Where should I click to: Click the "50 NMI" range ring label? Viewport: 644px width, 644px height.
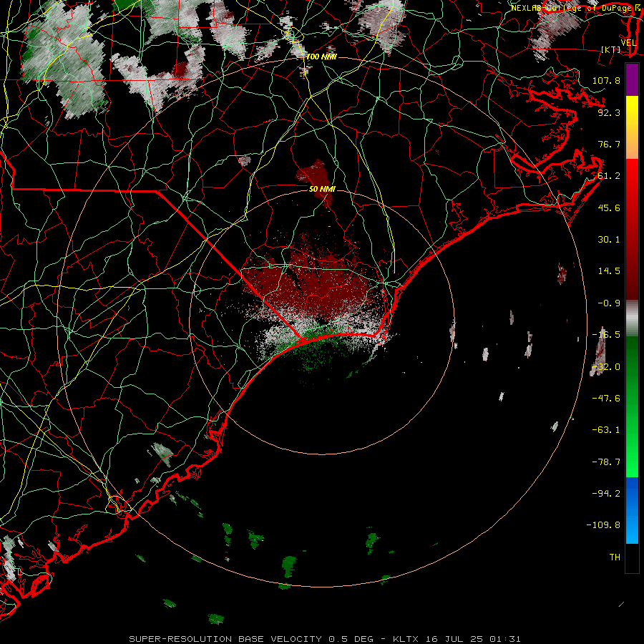pos(322,189)
